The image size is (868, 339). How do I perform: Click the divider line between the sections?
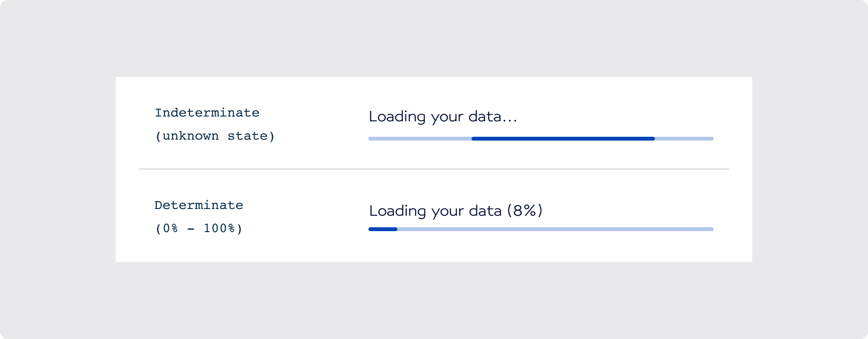tap(434, 169)
